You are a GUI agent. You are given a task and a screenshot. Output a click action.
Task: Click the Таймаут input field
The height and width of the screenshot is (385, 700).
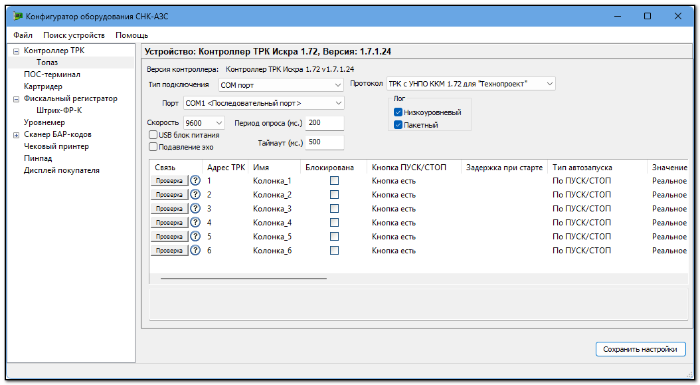pyautogui.click(x=325, y=142)
